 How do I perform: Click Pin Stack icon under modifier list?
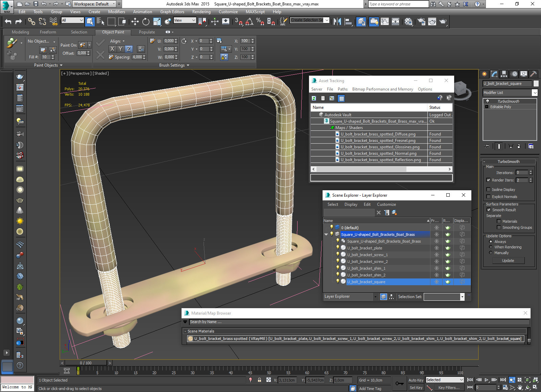pos(487,146)
